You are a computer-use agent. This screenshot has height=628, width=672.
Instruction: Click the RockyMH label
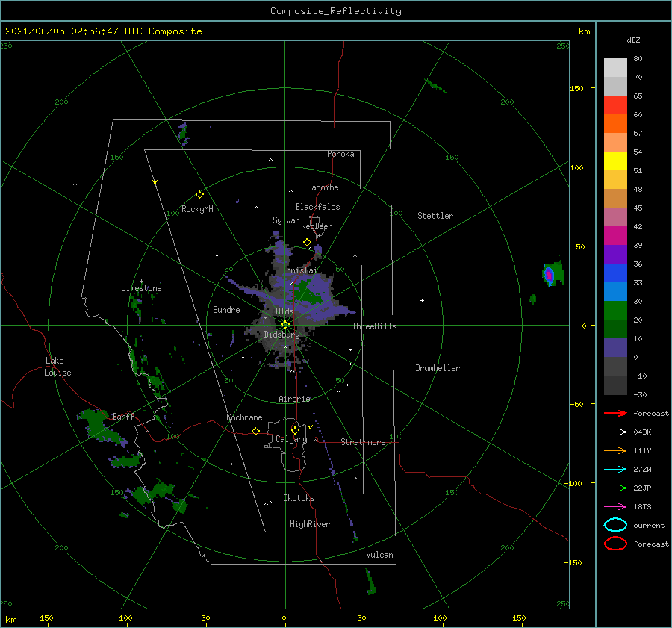coord(197,209)
